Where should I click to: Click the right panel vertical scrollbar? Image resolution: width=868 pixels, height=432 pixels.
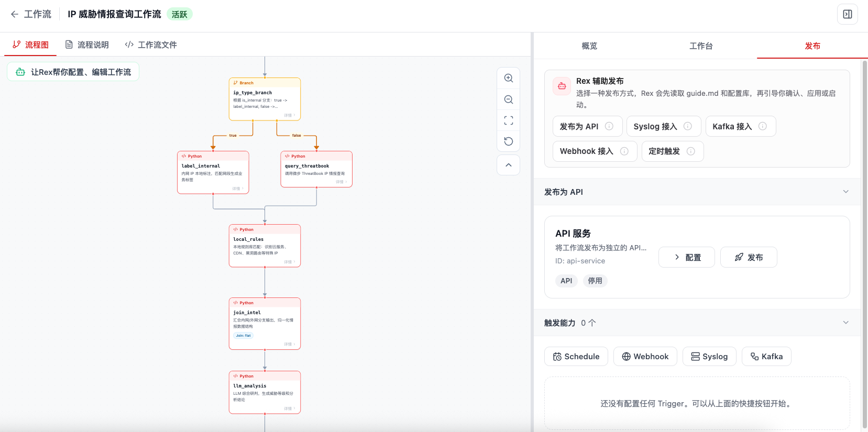864,245
